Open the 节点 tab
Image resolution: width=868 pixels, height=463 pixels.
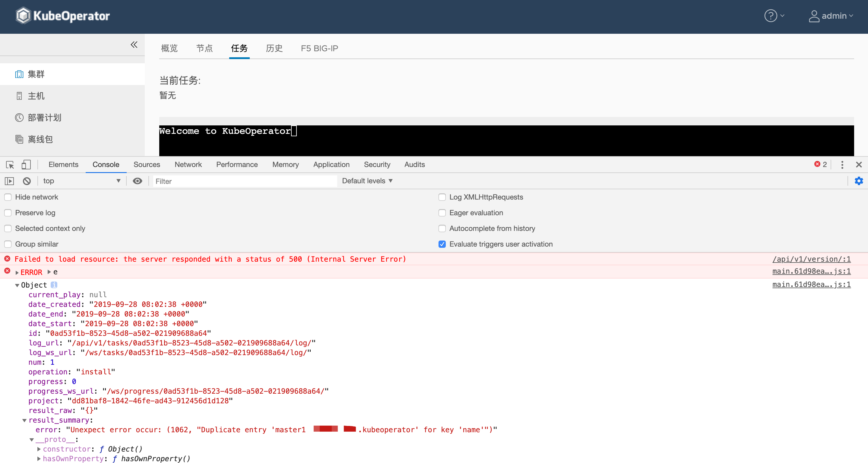coord(204,49)
